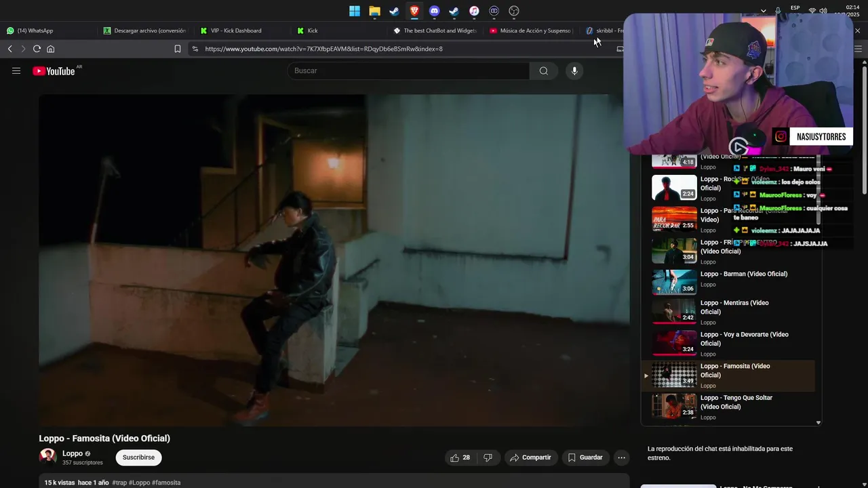Open the YouTube hamburger guide menu

(16, 70)
